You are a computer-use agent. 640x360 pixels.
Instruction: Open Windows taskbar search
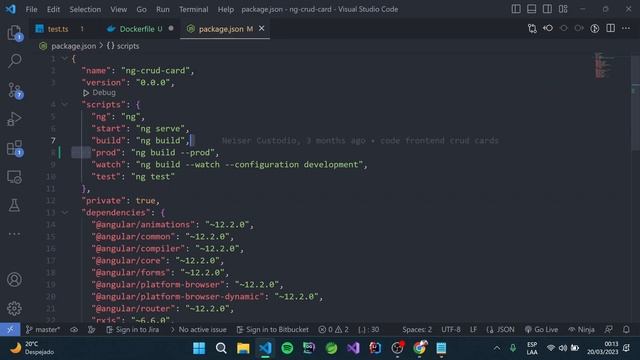click(x=221, y=348)
